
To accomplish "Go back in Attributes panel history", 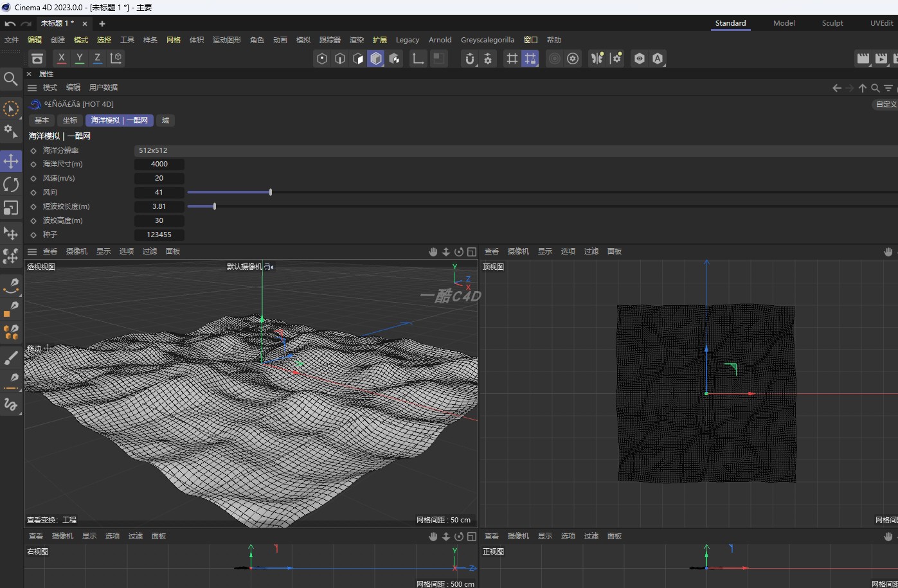I will pyautogui.click(x=836, y=88).
